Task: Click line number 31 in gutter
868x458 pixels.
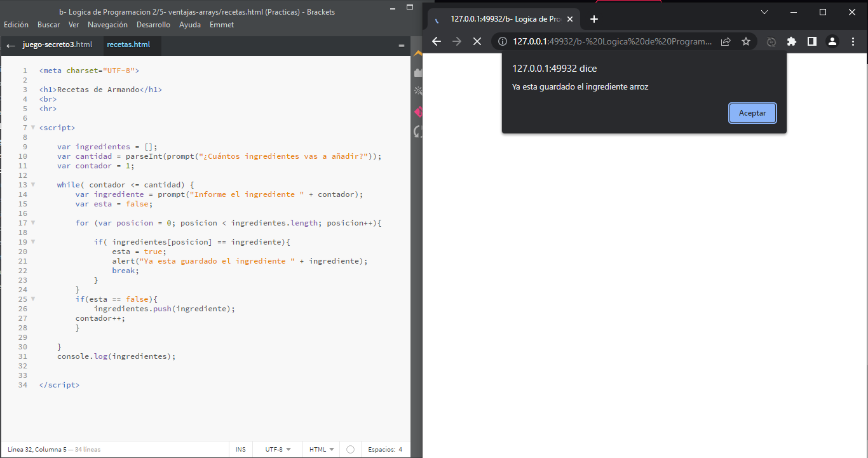Action: (x=23, y=356)
